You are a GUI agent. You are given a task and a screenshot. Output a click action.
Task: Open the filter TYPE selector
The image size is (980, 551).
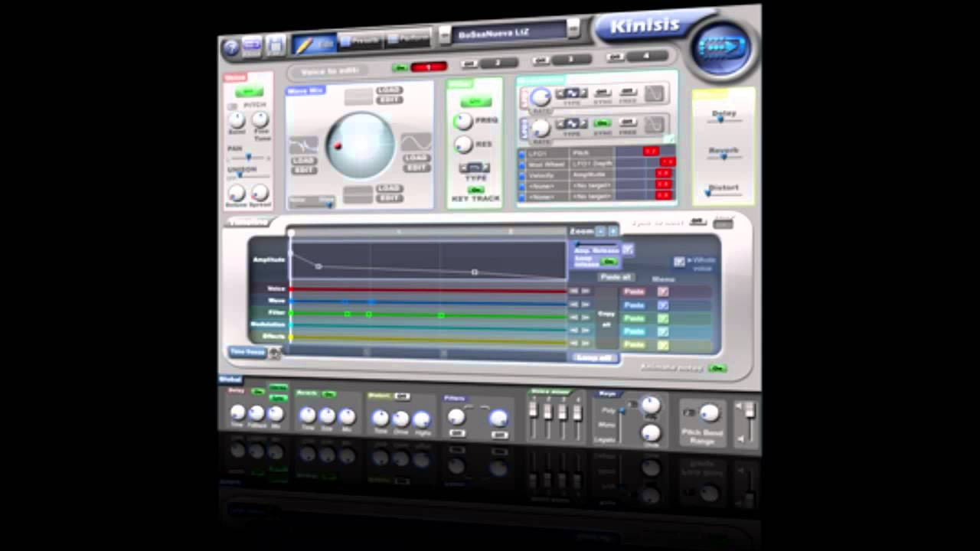click(475, 167)
